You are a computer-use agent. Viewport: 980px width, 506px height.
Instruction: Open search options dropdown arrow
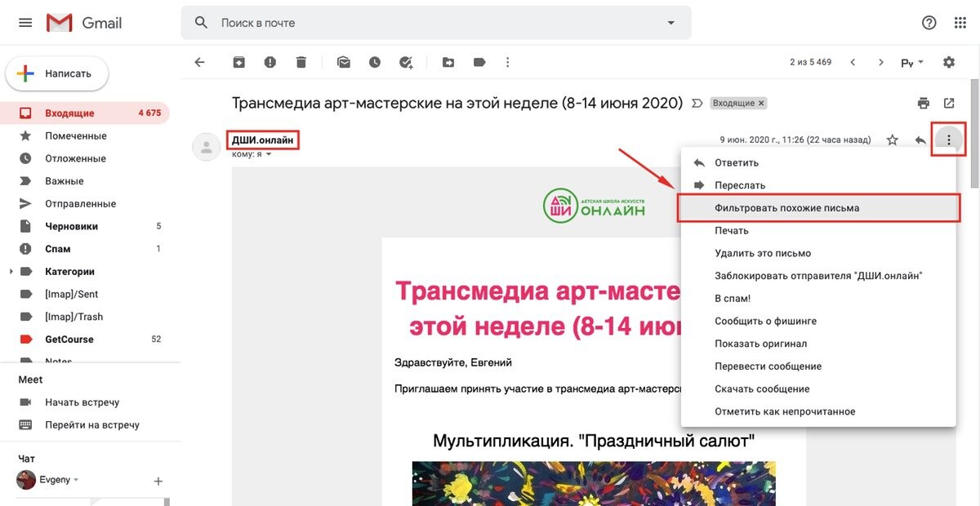pyautogui.click(x=671, y=23)
